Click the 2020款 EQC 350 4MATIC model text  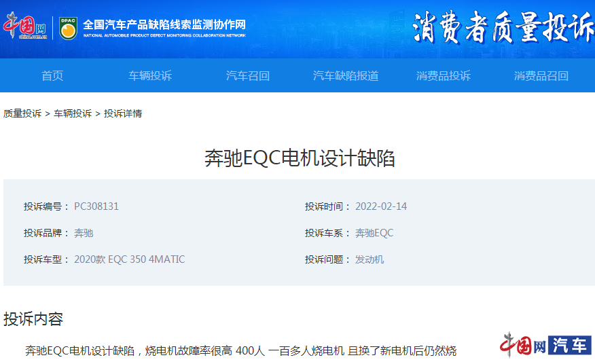129,259
